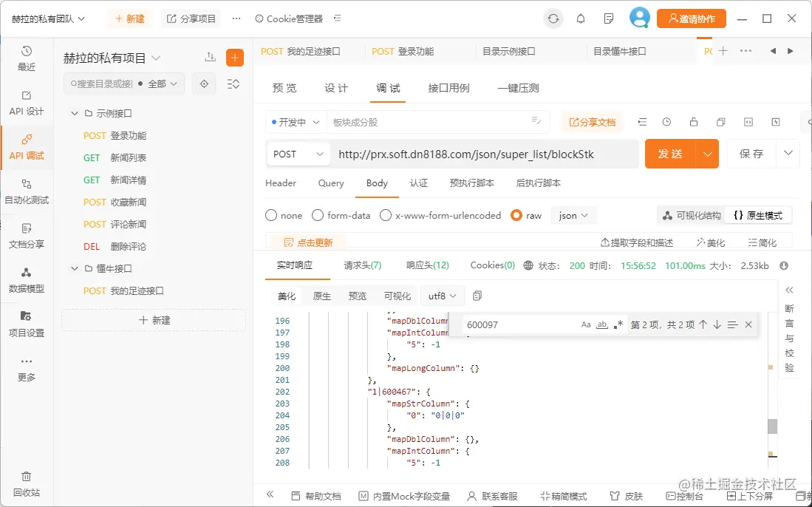Toggle regex search option
The width and height of the screenshot is (812, 507).
point(618,324)
